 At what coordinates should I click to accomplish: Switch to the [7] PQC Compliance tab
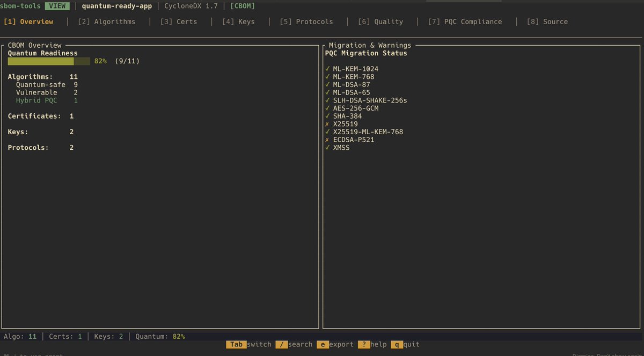click(x=465, y=21)
